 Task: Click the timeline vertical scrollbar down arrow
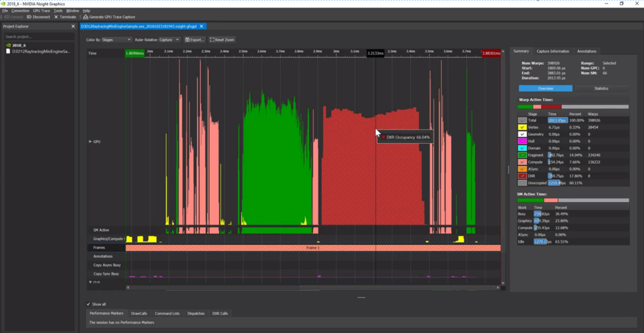pos(503,283)
